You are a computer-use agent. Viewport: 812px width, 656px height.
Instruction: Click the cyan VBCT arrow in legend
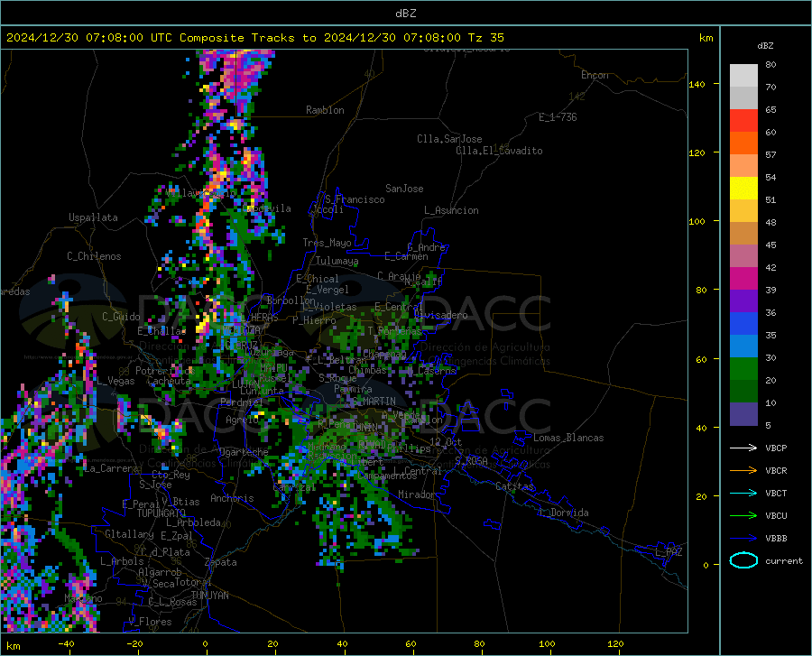[x=743, y=493]
